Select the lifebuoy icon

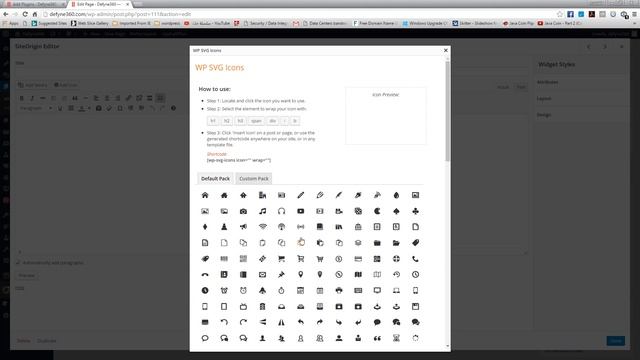(x=396, y=259)
